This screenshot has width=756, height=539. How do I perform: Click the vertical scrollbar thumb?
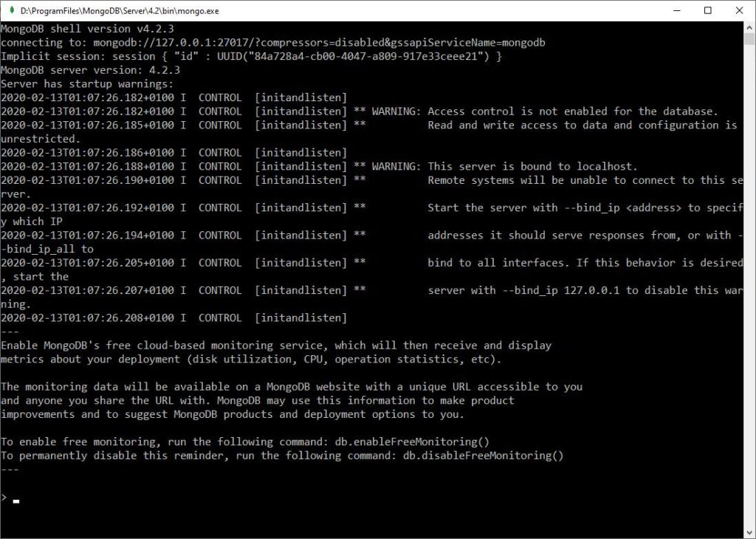point(749,38)
